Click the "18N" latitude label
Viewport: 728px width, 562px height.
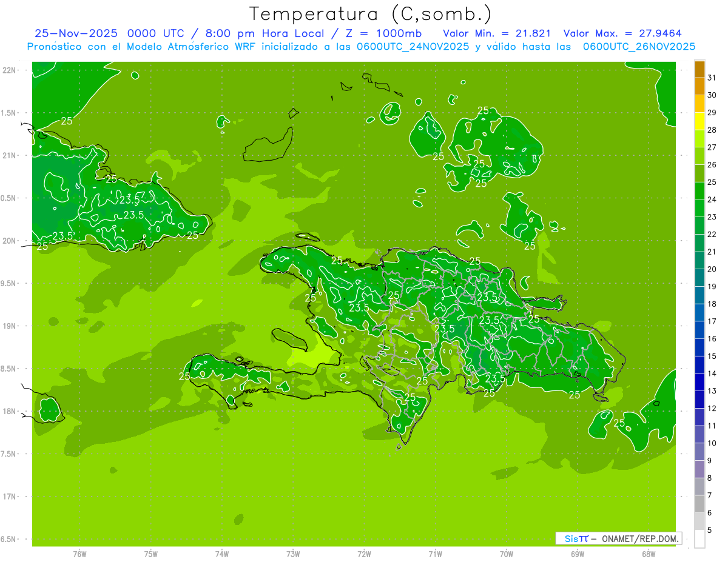(x=9, y=411)
